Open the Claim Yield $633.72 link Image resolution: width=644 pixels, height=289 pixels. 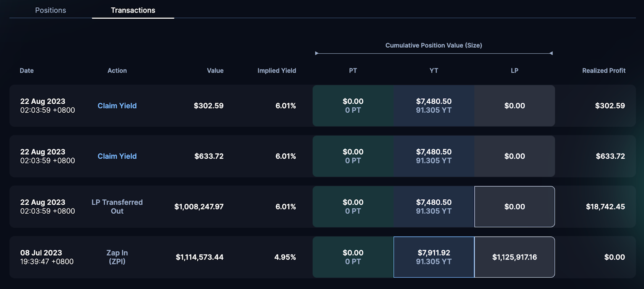coord(117,156)
